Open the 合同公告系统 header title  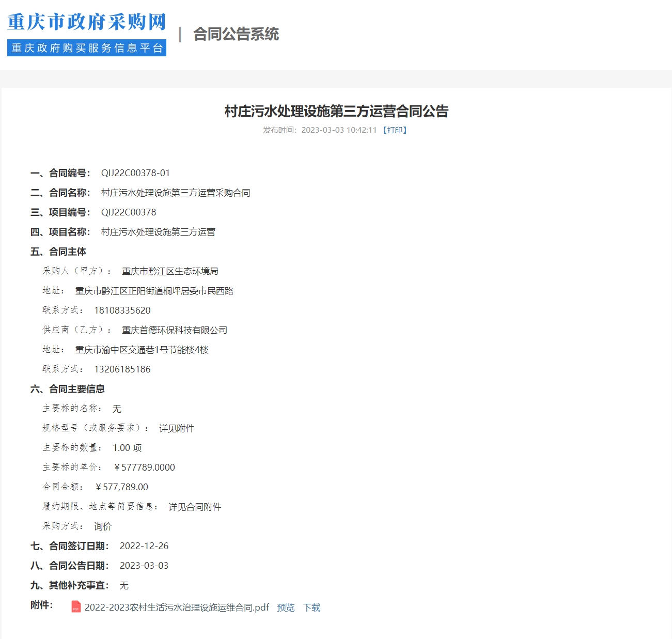click(x=236, y=34)
